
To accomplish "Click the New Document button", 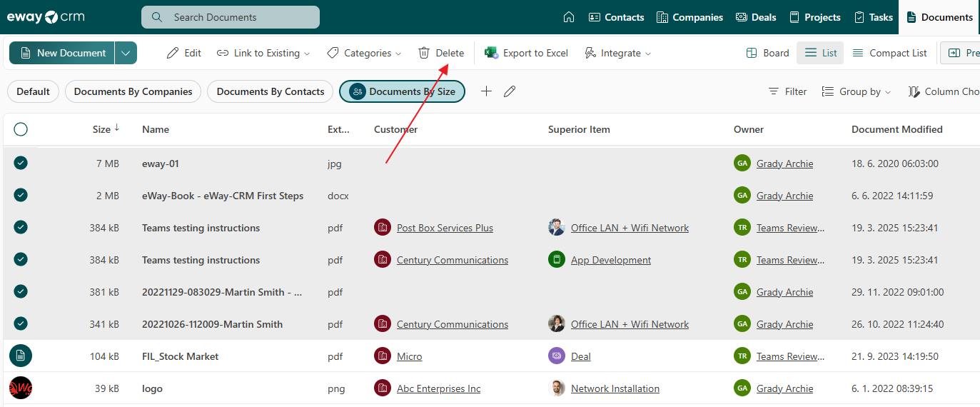I will click(62, 53).
